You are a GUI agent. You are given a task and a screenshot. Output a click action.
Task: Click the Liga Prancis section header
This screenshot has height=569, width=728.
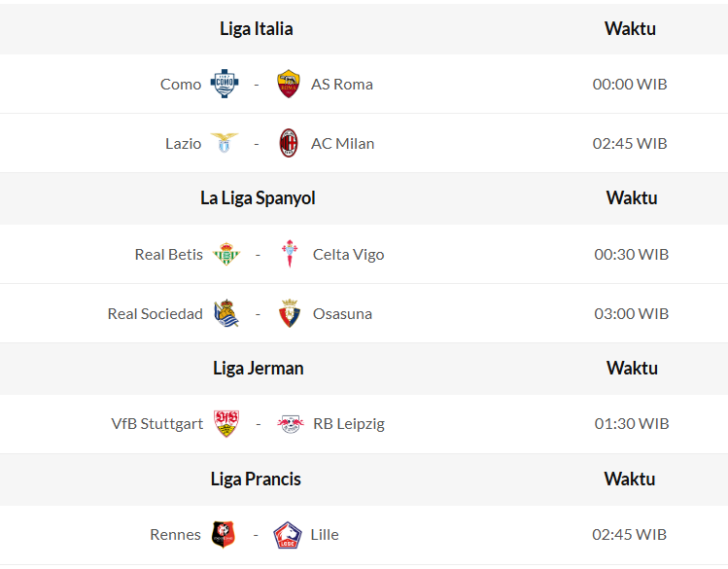pos(256,479)
